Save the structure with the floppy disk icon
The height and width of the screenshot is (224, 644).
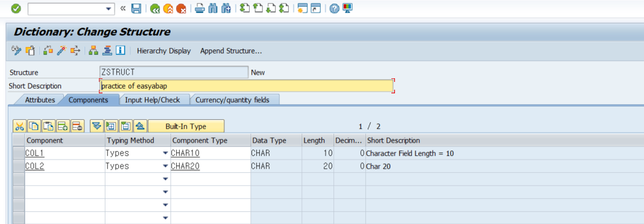click(136, 8)
